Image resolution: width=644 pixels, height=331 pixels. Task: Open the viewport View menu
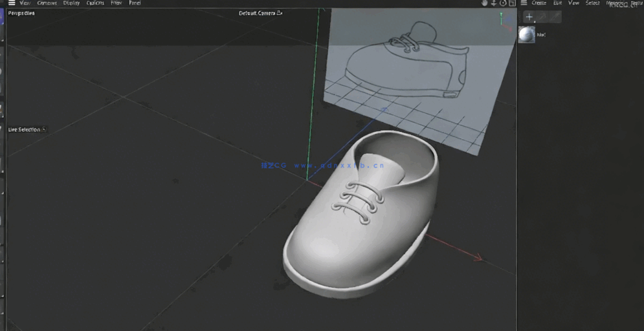(25, 3)
